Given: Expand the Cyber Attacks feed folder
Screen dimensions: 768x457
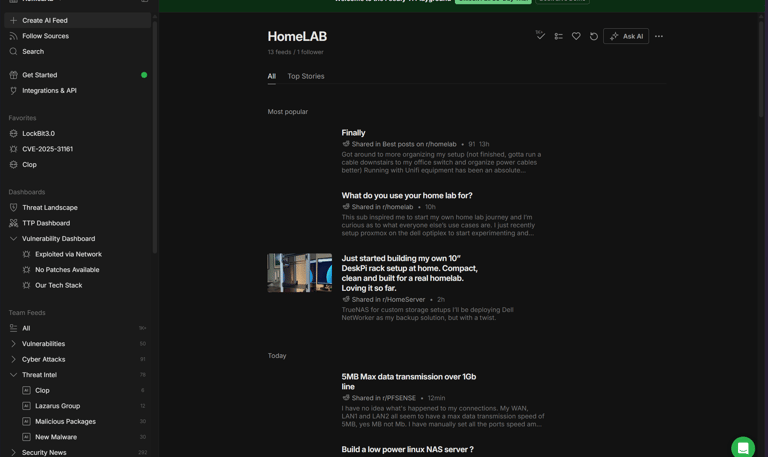Looking at the screenshot, I should point(13,360).
